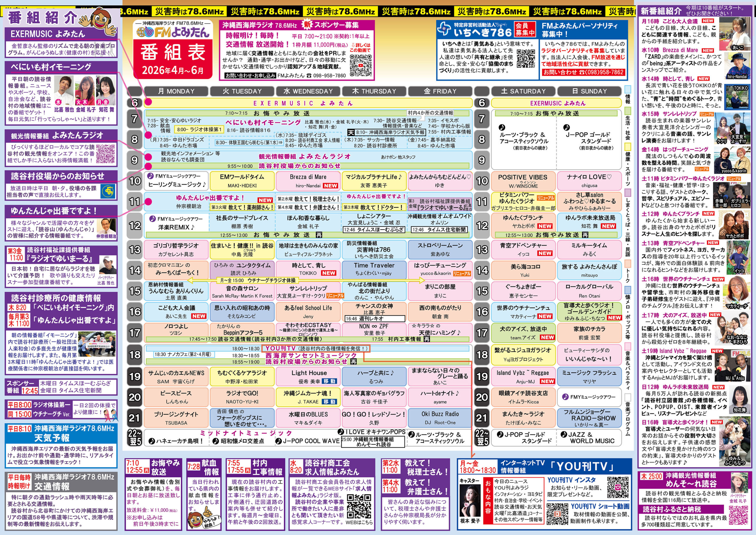Click the 日 SUNDAY column header
This screenshot has height=535, width=756.
click(589, 91)
